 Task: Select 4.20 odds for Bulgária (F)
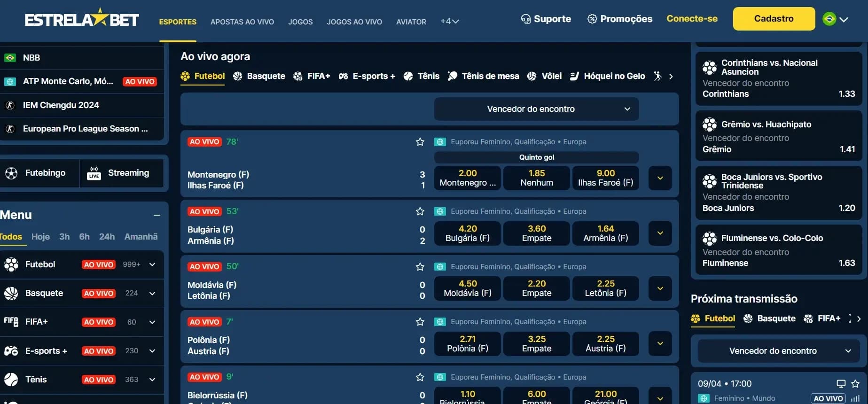point(468,233)
